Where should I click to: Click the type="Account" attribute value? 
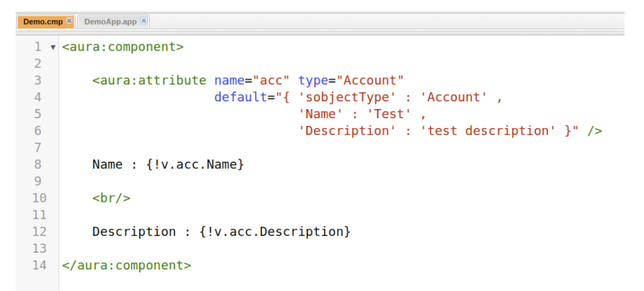click(373, 81)
